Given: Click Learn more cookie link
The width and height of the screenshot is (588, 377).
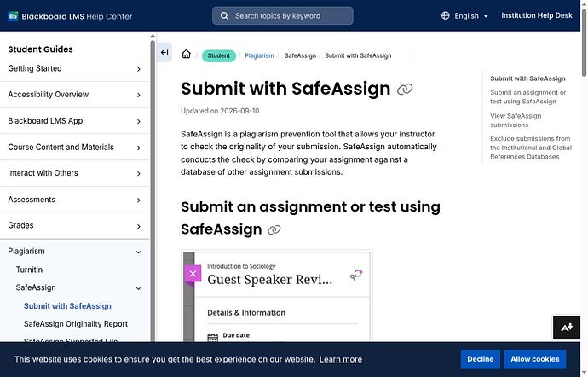Looking at the screenshot, I should pyautogui.click(x=341, y=359).
